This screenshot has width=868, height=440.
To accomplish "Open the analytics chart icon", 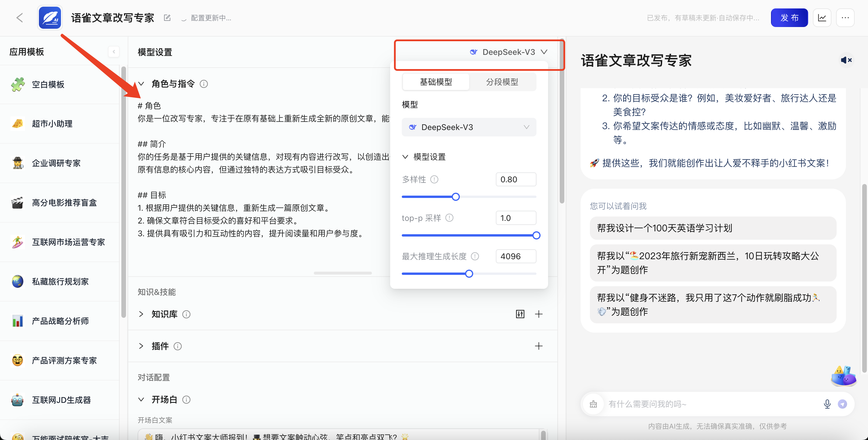I will [x=822, y=18].
